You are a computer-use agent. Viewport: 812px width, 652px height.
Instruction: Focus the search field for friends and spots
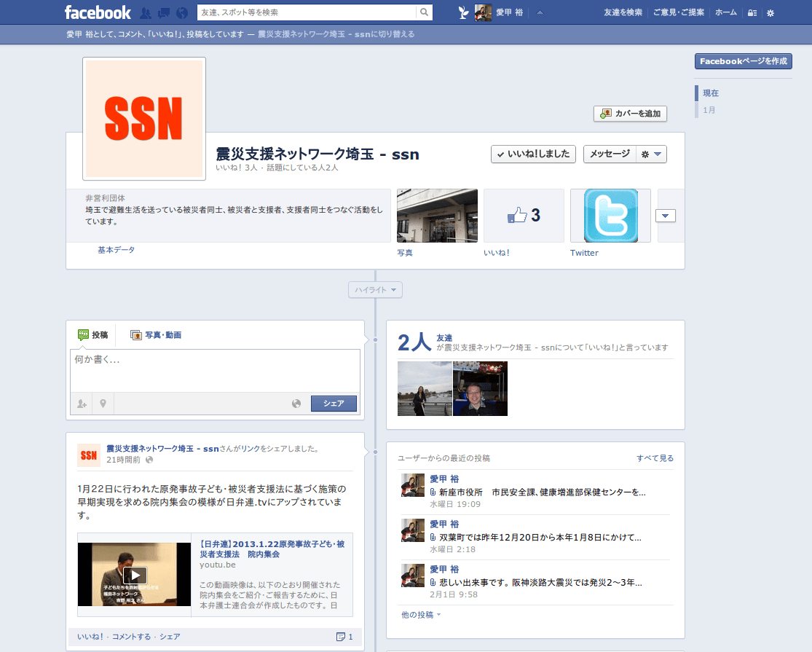point(307,12)
